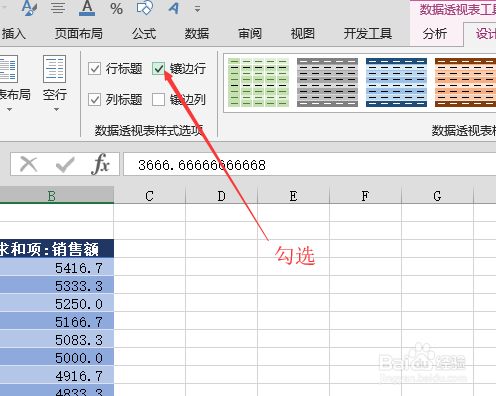Open the quick access toolbar customize arrow
Image resolution: width=496 pixels, height=396 pixels.
(x=197, y=9)
